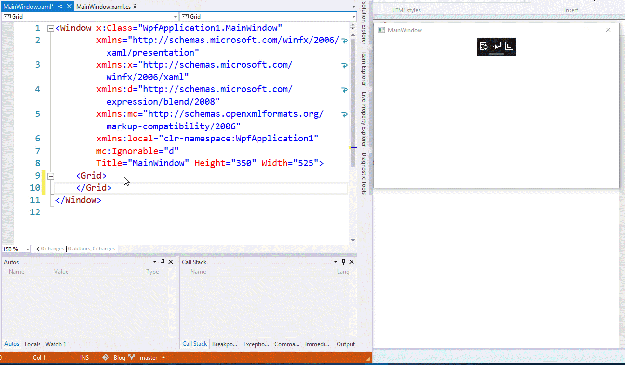
Task: Click the closing Grid tag on line 10
Action: 94,188
